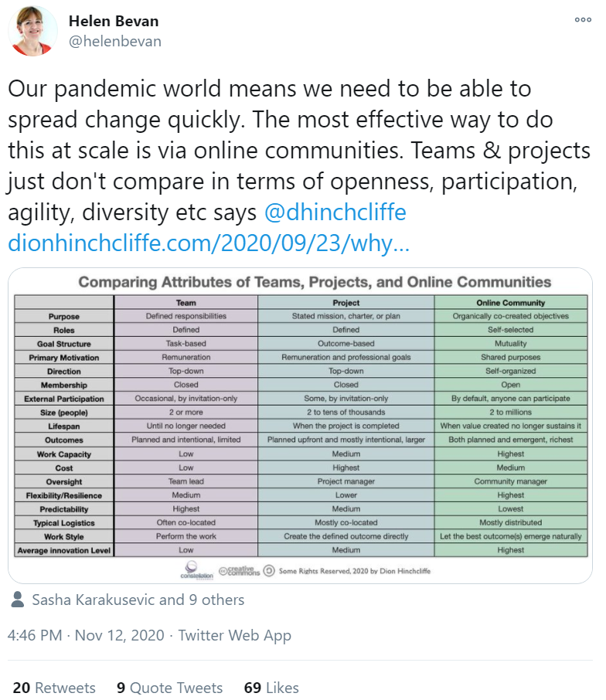This screenshot has width=606, height=700.
Task: Click the Creative Commons logo in image
Action: (x=240, y=571)
